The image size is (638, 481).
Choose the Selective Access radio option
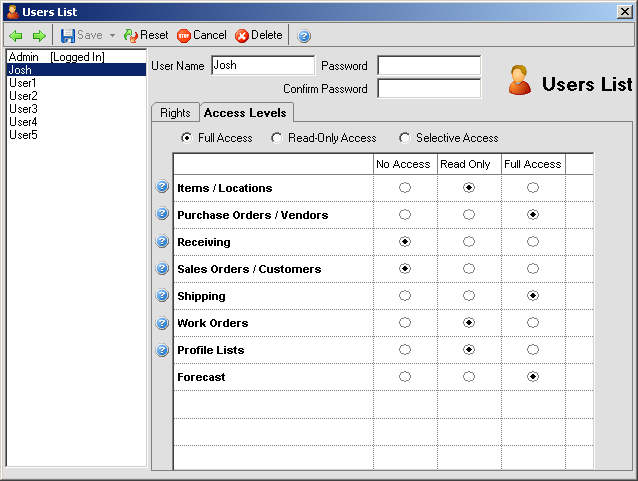tap(405, 138)
